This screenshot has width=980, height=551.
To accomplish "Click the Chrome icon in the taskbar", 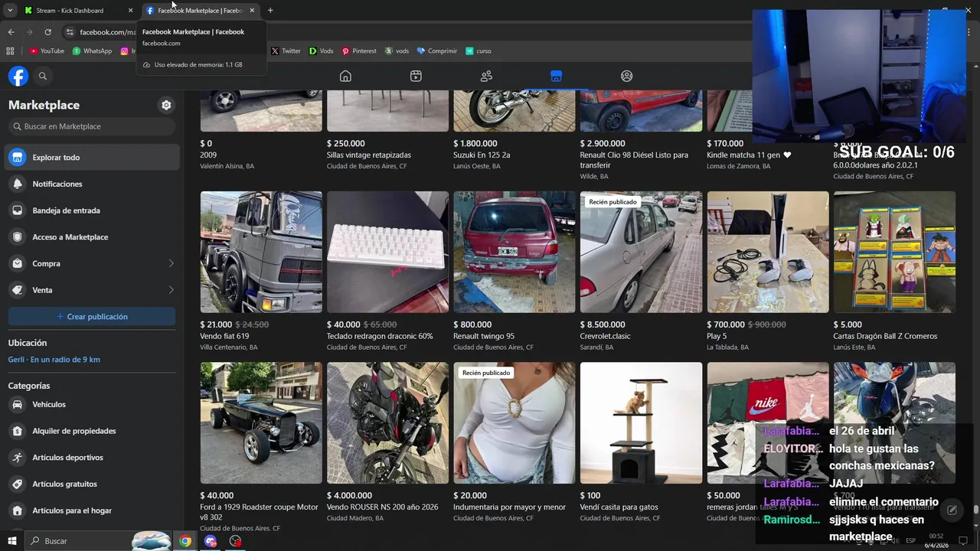I will 185,541.
